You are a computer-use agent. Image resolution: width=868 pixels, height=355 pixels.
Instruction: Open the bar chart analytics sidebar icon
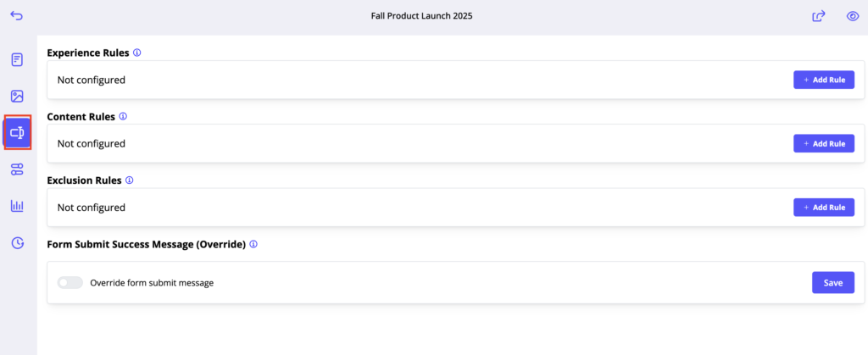click(17, 206)
